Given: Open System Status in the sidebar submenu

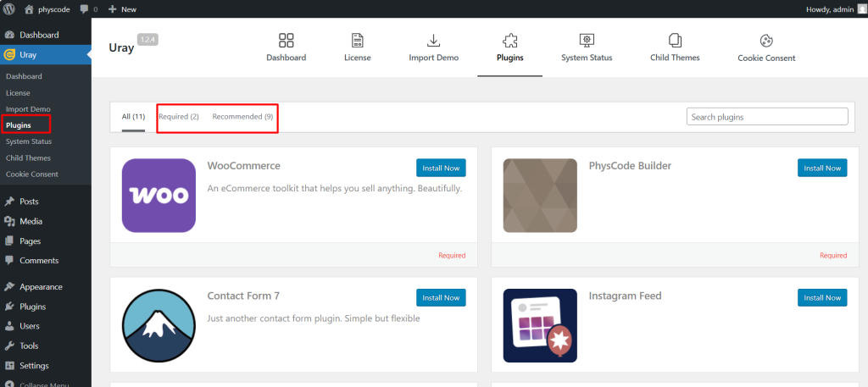Looking at the screenshot, I should (x=29, y=141).
